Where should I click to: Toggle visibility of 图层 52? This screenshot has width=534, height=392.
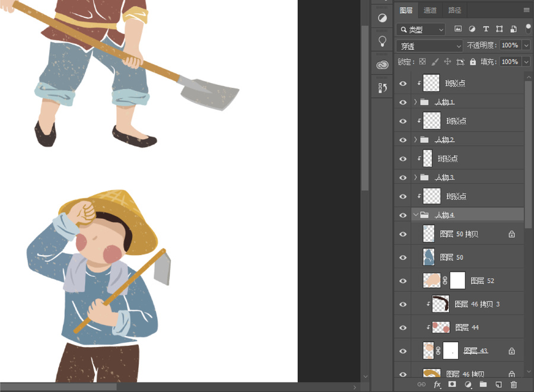[403, 281]
